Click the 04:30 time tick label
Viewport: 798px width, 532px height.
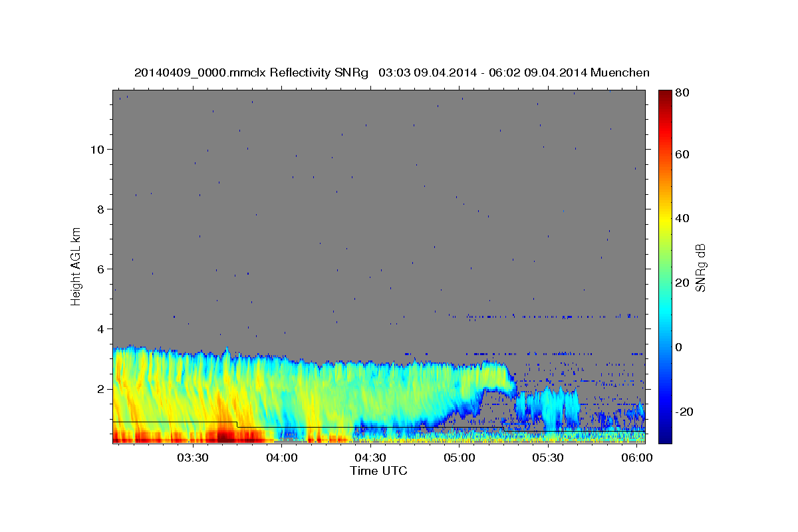point(370,458)
